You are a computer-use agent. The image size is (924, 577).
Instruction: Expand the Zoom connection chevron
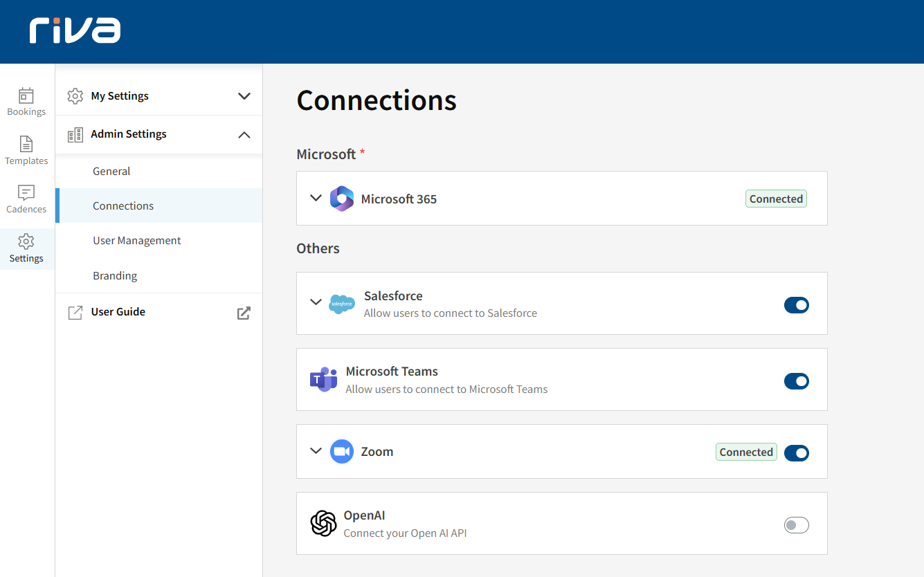pos(316,451)
